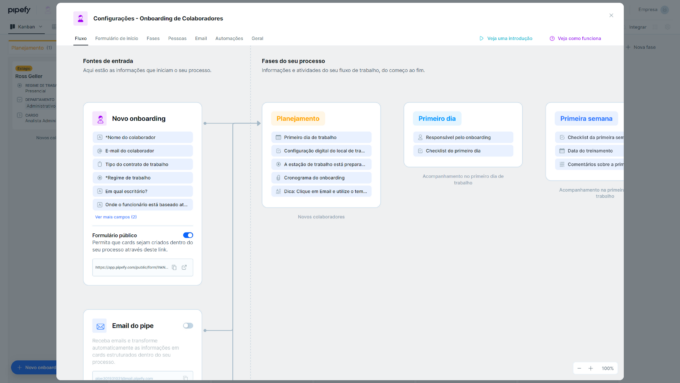Click calendar icon beside Primeiro dia de trabalho
680x383 pixels.
(278, 137)
